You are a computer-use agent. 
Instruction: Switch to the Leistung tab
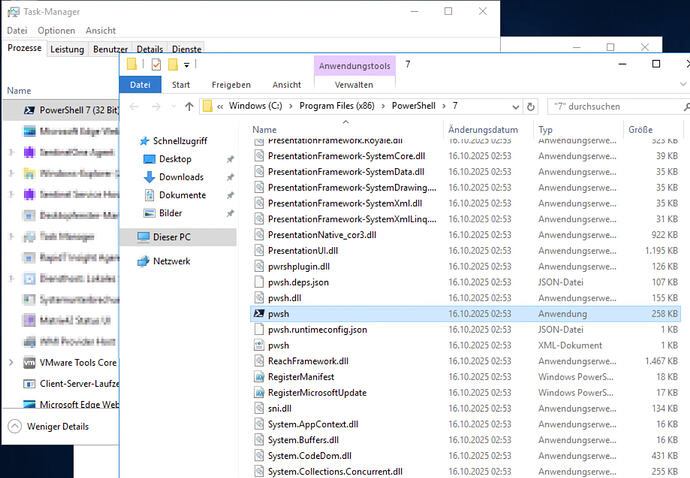(x=67, y=49)
